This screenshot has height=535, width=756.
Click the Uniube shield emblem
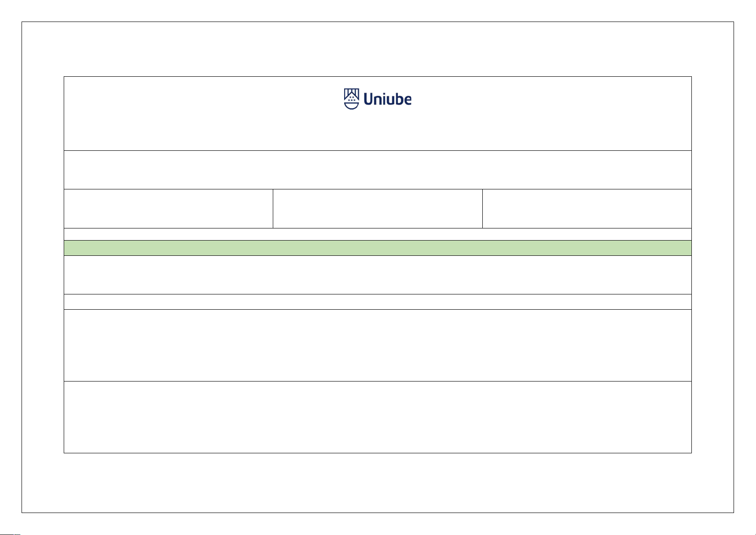pos(351,99)
